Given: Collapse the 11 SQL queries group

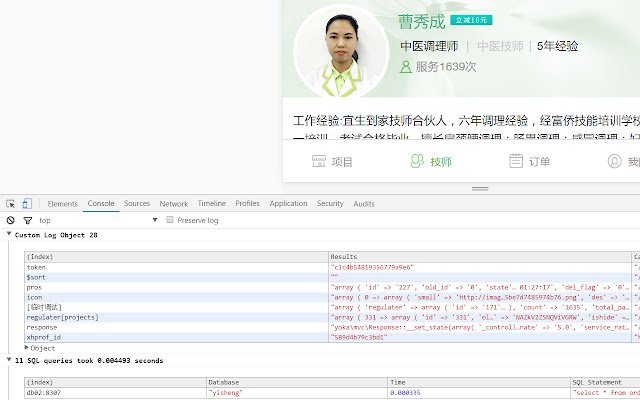Looking at the screenshot, I should click(x=8, y=360).
